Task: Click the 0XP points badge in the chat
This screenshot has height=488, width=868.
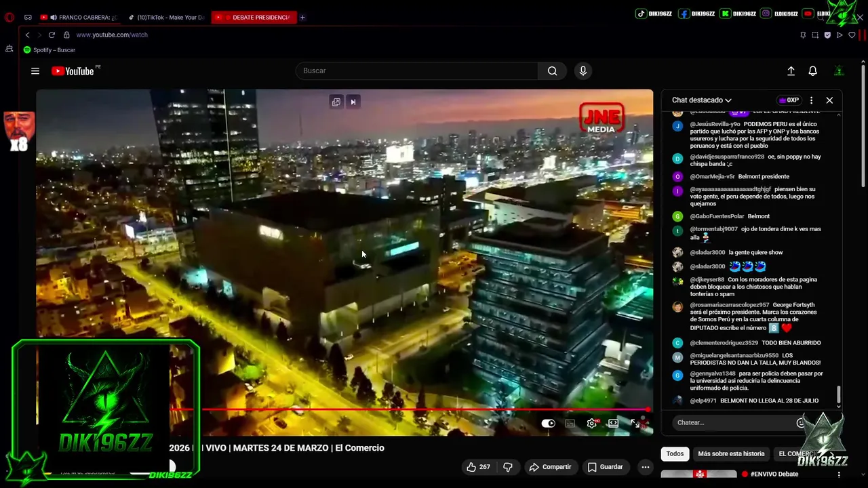Action: [x=789, y=100]
